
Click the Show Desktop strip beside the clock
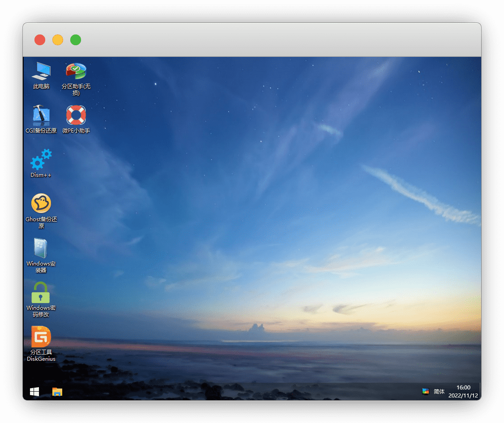[x=480, y=392]
